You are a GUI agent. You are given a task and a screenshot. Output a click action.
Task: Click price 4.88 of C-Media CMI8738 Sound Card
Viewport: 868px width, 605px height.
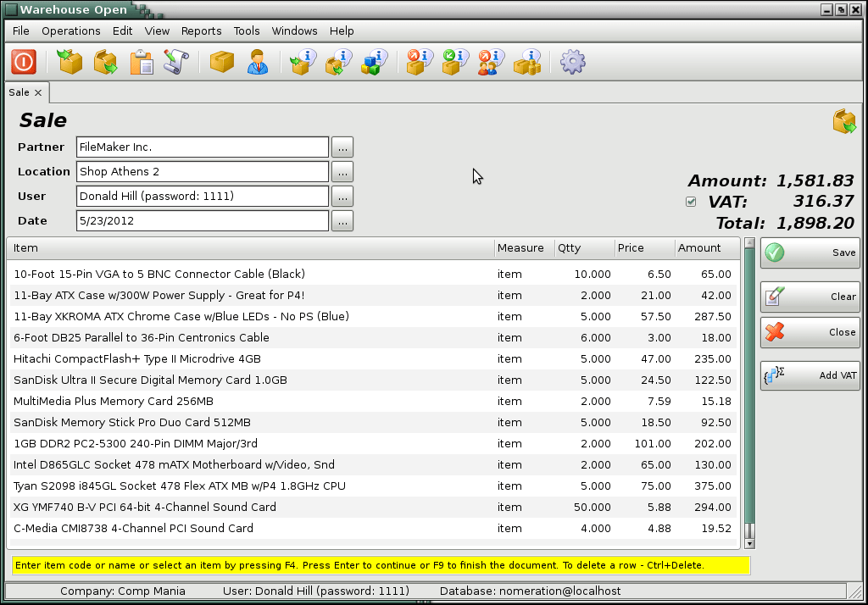(x=659, y=529)
